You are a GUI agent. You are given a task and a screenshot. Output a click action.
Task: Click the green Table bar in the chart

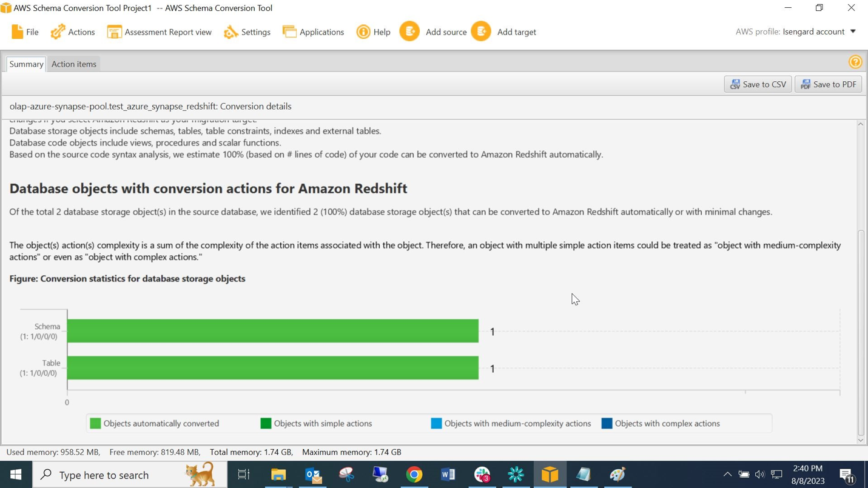click(273, 368)
